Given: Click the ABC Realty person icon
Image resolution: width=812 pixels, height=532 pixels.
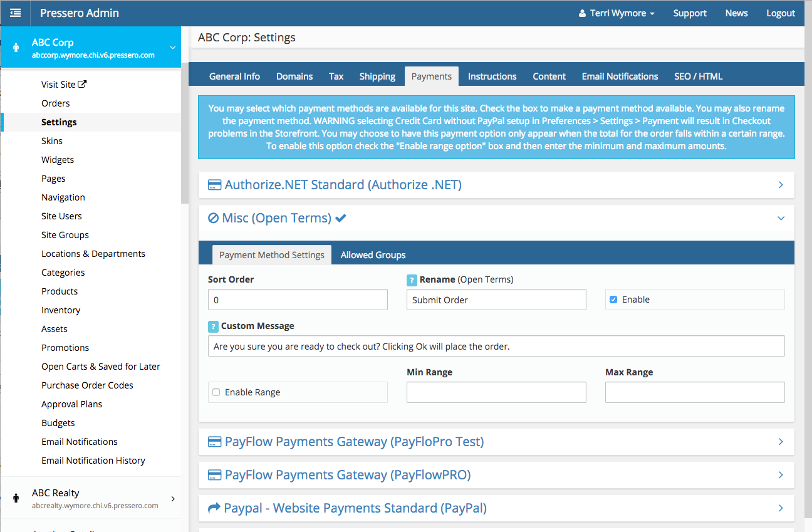Looking at the screenshot, I should 16,499.
